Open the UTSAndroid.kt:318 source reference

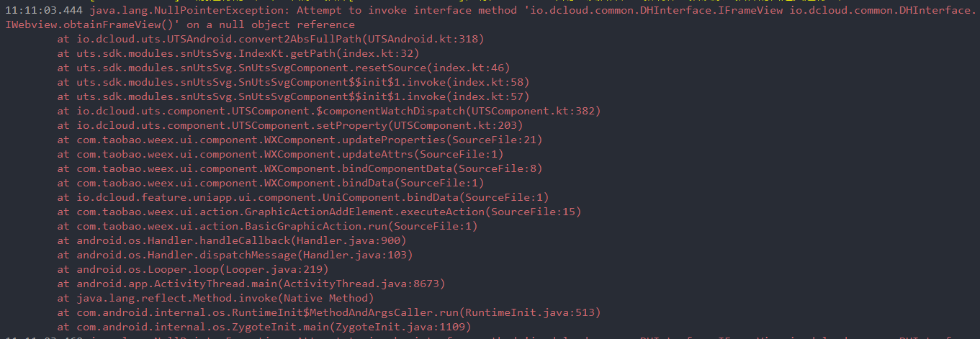coord(425,39)
